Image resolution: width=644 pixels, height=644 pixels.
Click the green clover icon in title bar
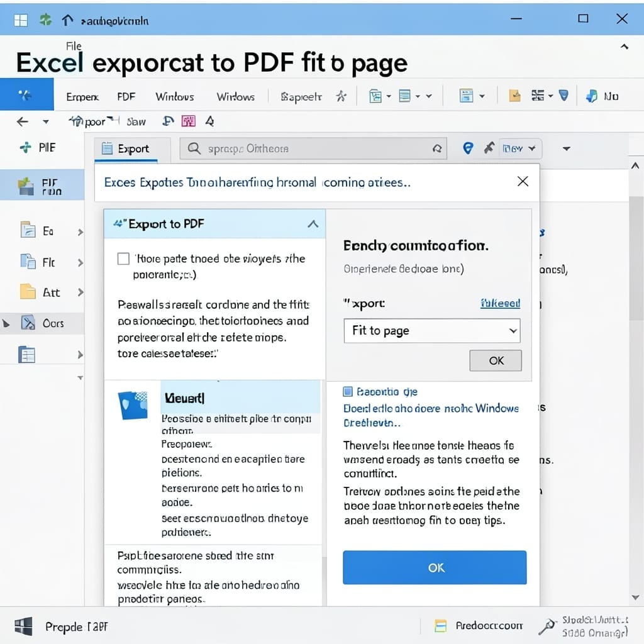point(45,19)
